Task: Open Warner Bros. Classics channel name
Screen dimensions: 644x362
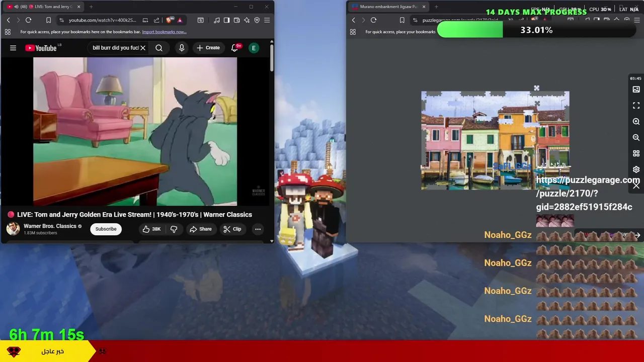Action: [50, 226]
